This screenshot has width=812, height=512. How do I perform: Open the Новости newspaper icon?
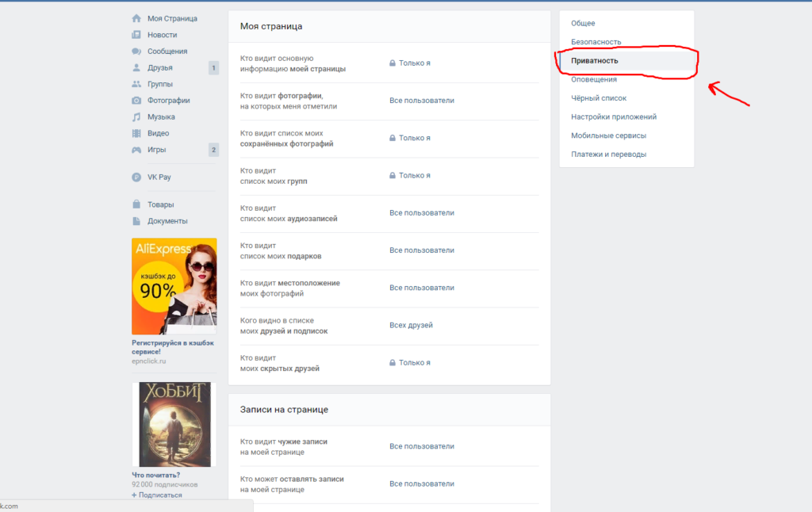[x=136, y=35]
